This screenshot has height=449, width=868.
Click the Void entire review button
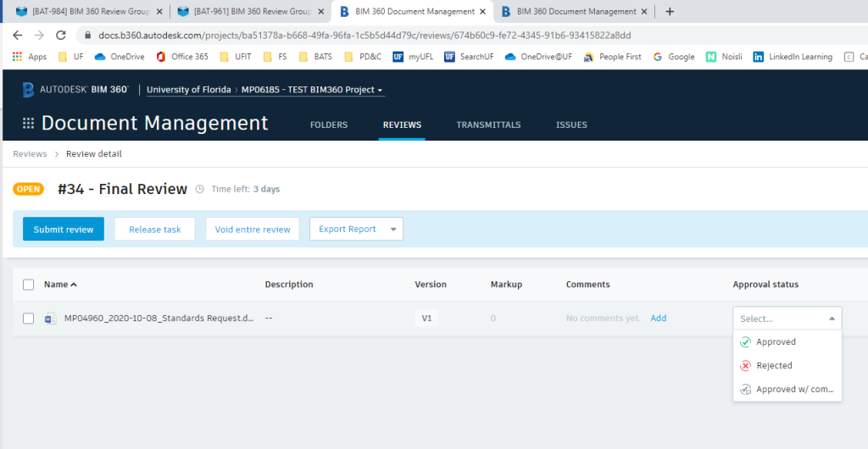tap(253, 229)
